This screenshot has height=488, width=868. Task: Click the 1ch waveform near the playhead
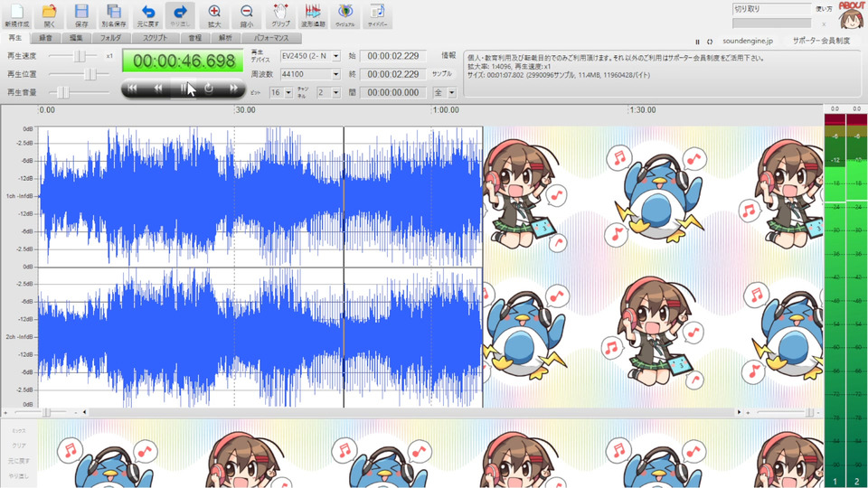pos(344,196)
